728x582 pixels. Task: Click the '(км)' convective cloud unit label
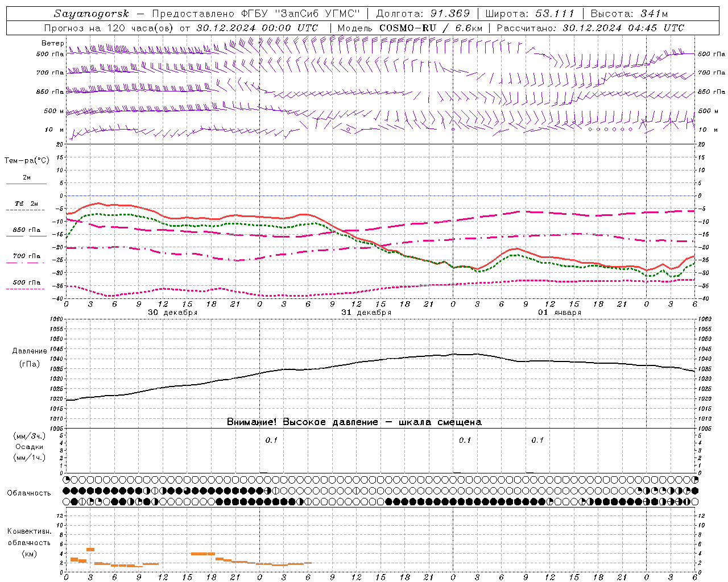coord(29,554)
